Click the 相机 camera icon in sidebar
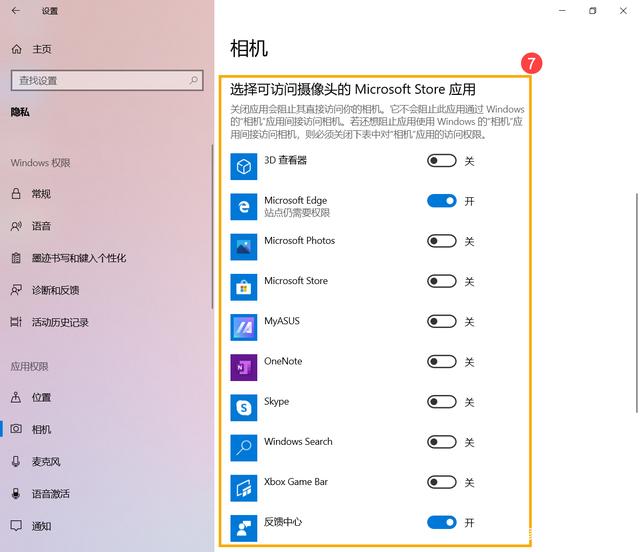This screenshot has width=640, height=552. (16, 429)
